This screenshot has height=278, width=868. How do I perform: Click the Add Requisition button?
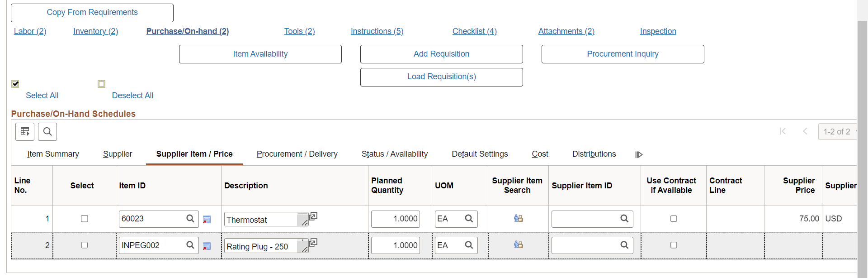[x=441, y=54]
